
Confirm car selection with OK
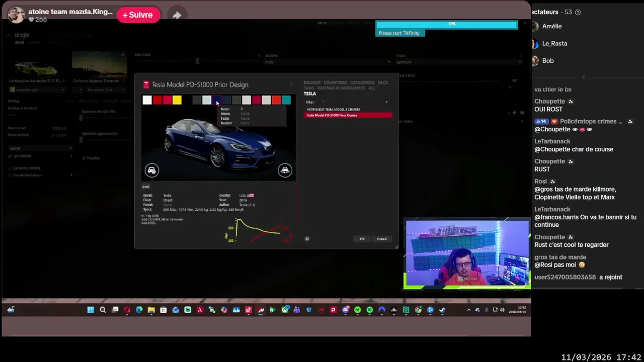point(362,239)
